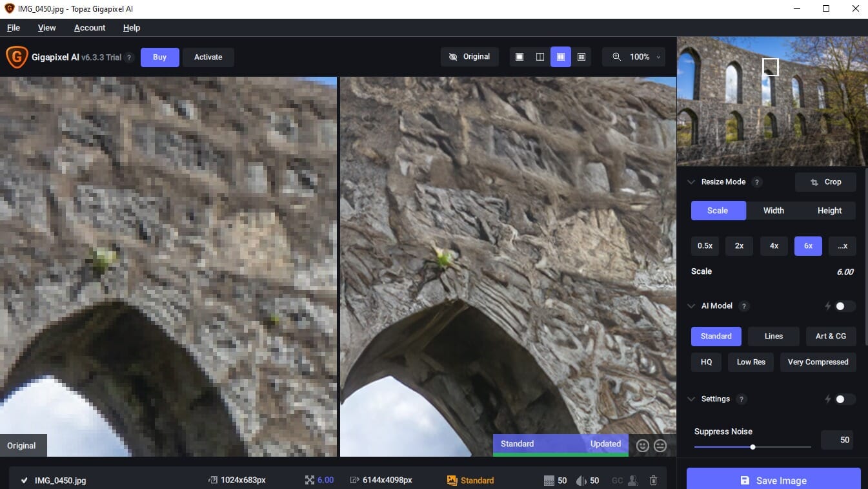Image resolution: width=868 pixels, height=489 pixels.
Task: Collapse the Resize Mode section
Action: (x=691, y=182)
